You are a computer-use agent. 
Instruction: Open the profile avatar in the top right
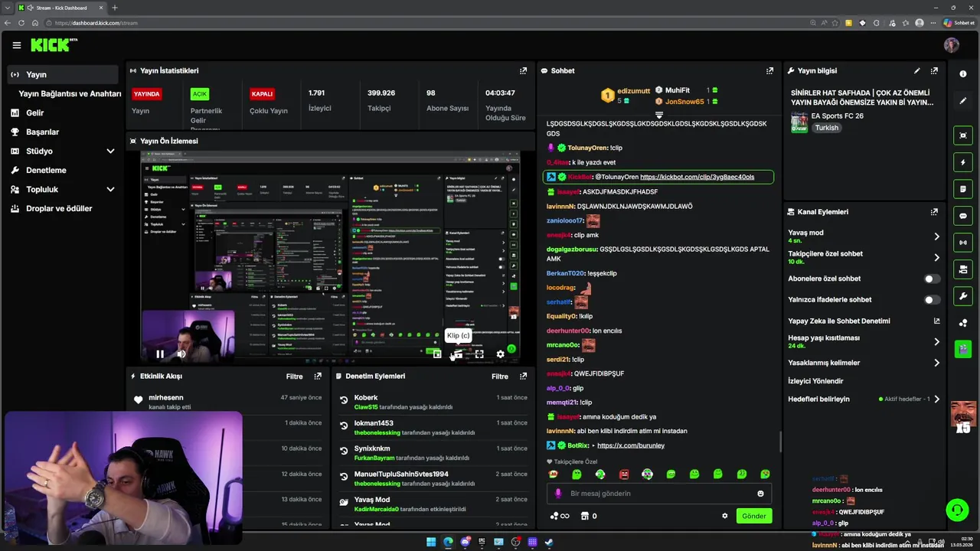(x=952, y=45)
